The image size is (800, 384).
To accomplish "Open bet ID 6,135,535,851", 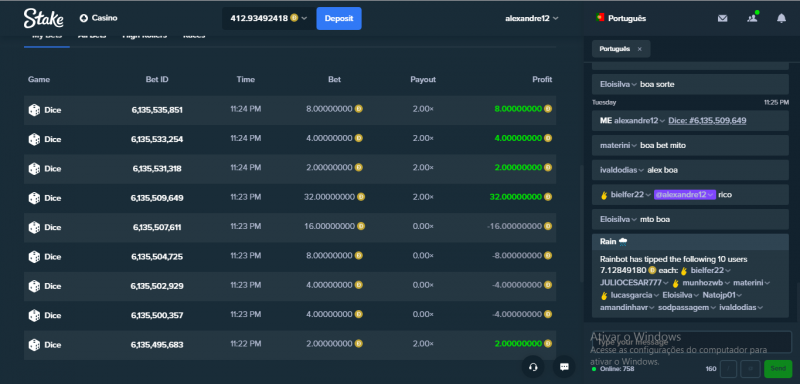I will click(x=157, y=110).
